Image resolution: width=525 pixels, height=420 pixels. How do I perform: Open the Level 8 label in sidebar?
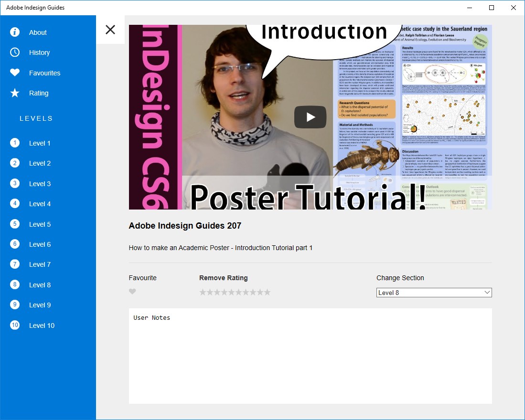point(40,285)
